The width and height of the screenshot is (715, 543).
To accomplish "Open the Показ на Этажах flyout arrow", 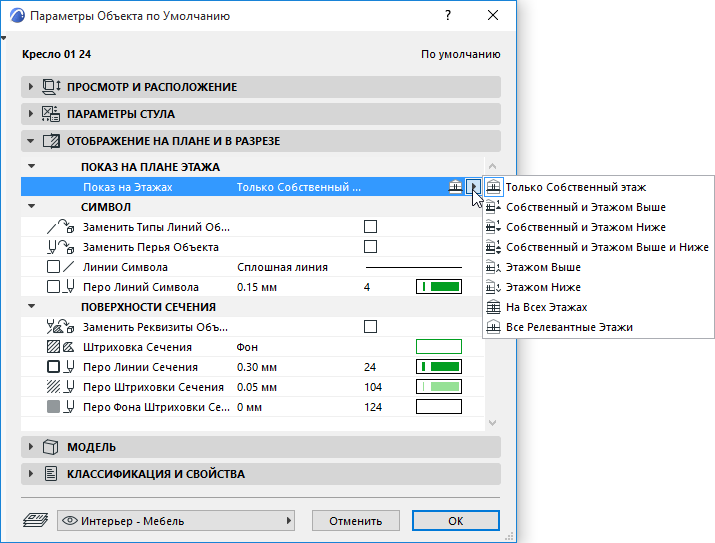I will 473,187.
